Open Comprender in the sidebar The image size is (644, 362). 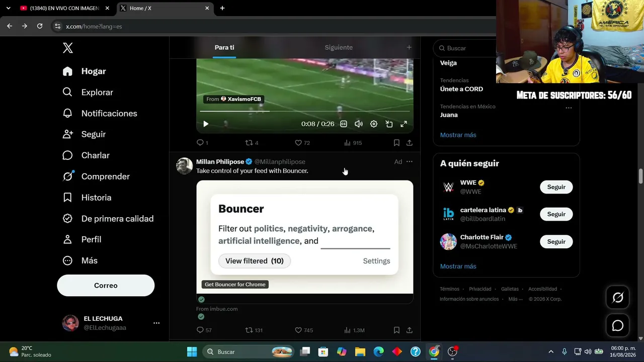point(96,176)
